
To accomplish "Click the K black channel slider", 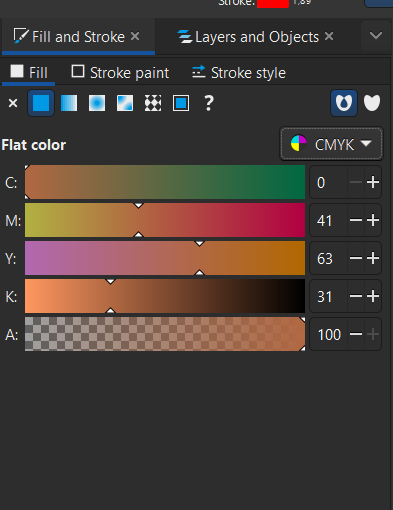I will coord(165,296).
